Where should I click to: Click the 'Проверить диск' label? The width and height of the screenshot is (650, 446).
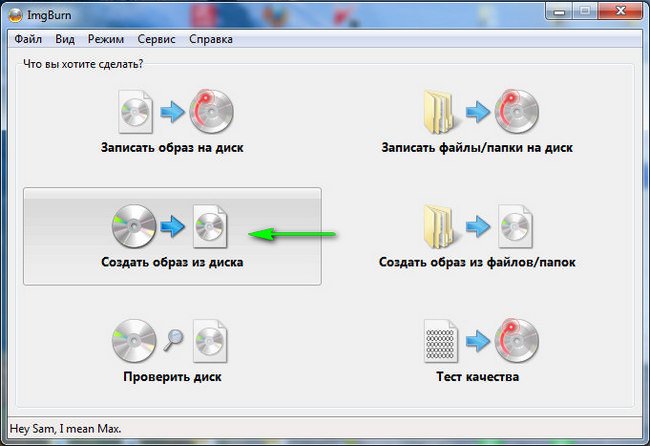172,376
